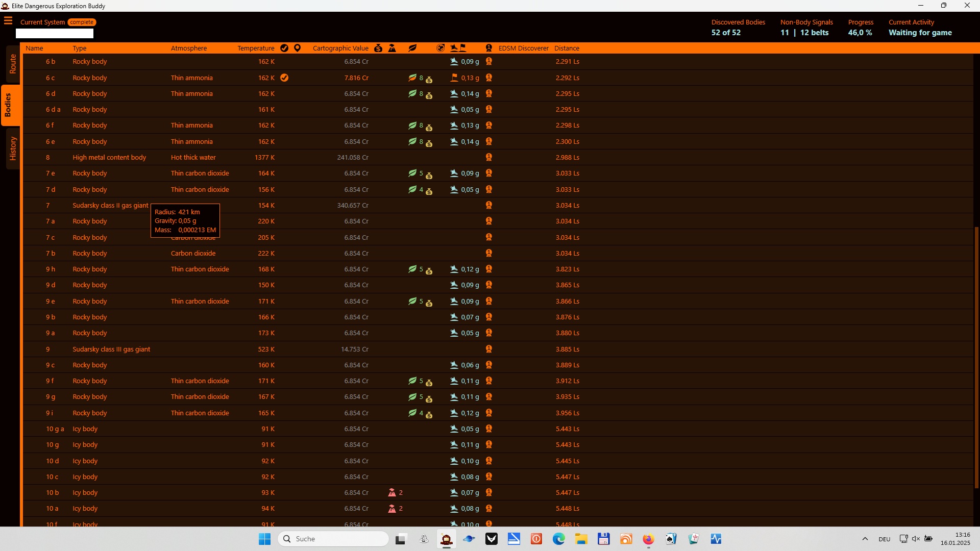Click the landable ship icon on row 6 b
Screen dimensions: 980x551
pos(454,61)
